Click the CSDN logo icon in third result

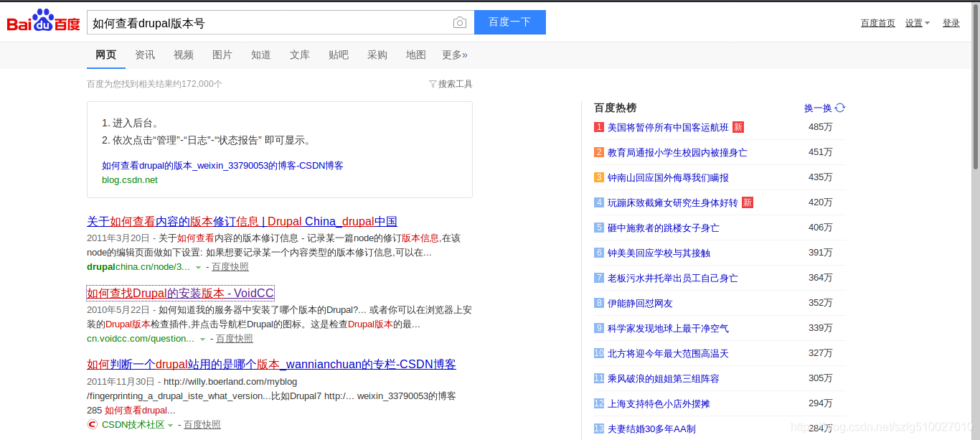(93, 424)
